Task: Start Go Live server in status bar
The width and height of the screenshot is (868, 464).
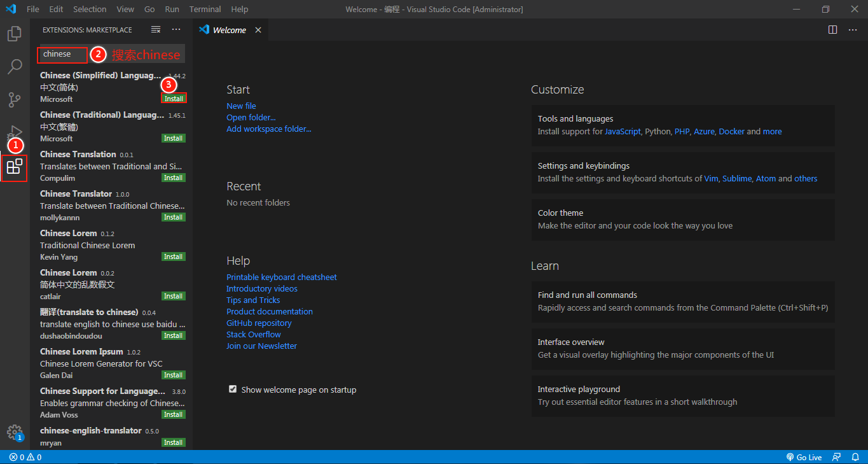Action: (x=804, y=457)
